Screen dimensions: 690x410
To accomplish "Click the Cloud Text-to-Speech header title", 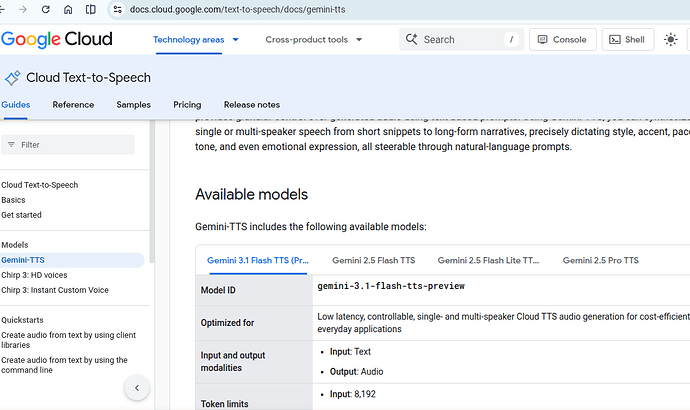I will pyautogui.click(x=88, y=78).
